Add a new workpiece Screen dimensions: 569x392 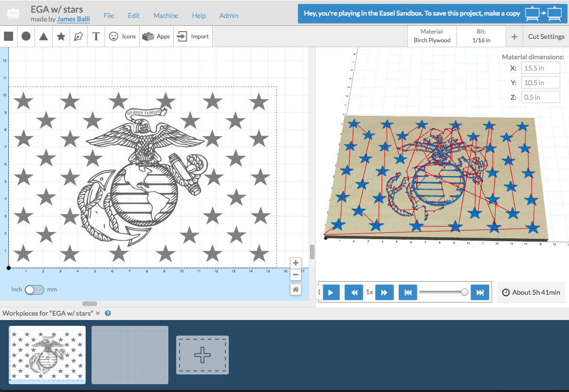pyautogui.click(x=202, y=355)
